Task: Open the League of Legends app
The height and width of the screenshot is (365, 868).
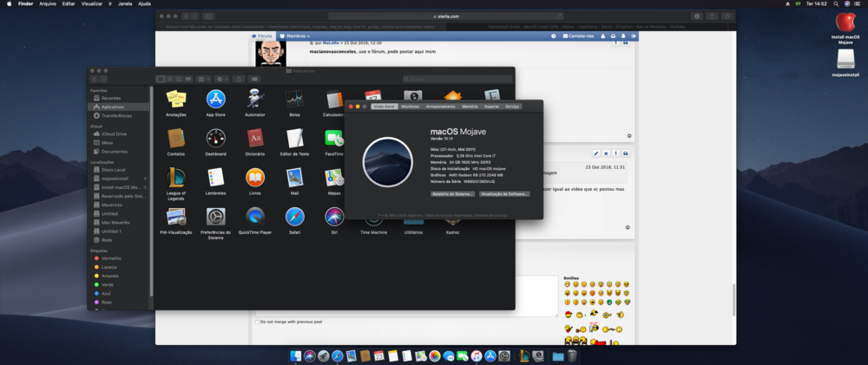Action: coord(176,178)
